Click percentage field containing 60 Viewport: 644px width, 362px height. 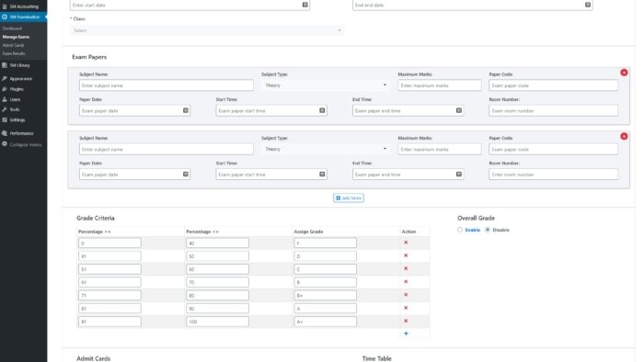click(217, 269)
